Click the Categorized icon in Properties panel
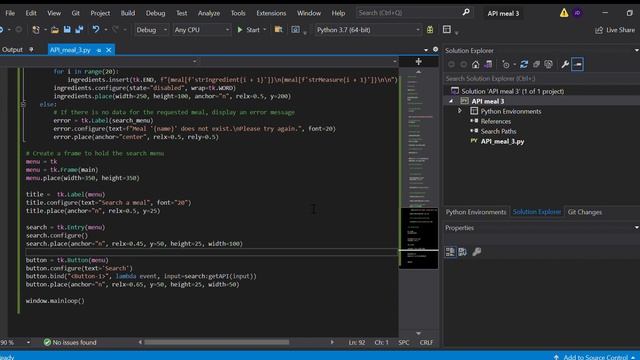The height and width of the screenshot is (360, 640). click(450, 252)
